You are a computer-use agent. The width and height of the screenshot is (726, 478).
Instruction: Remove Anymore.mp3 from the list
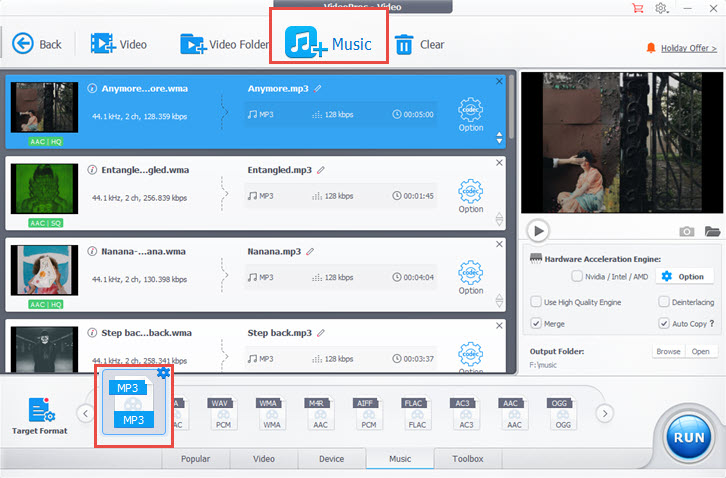click(x=499, y=81)
